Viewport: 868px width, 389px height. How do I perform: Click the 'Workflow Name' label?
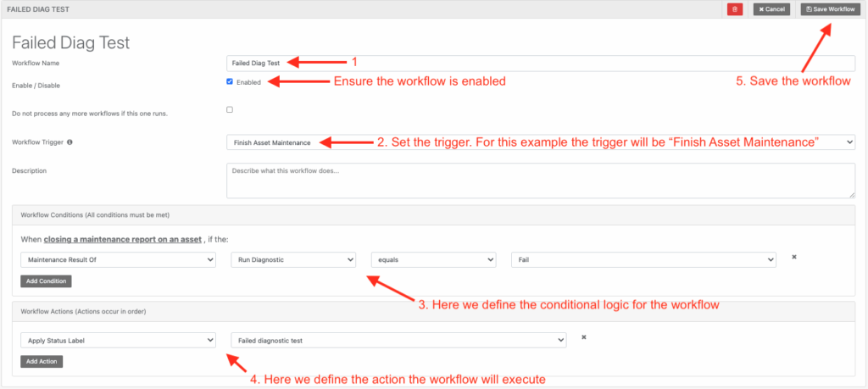(x=36, y=63)
